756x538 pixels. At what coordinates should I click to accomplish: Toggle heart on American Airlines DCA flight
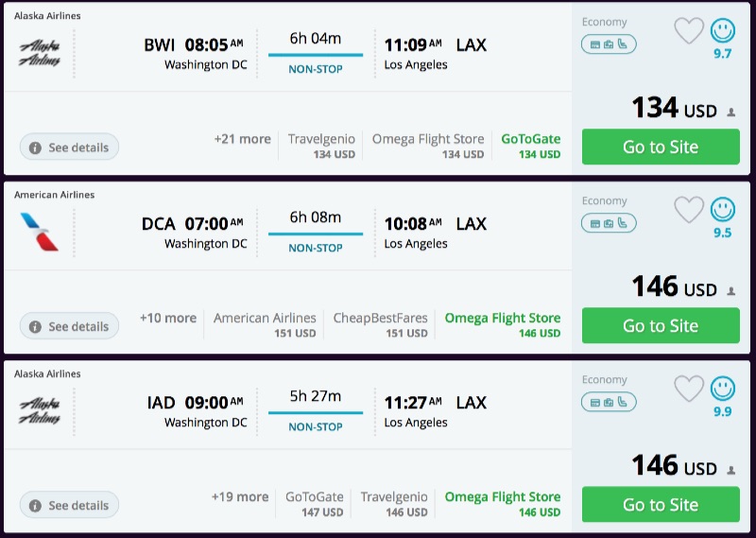[x=689, y=210]
